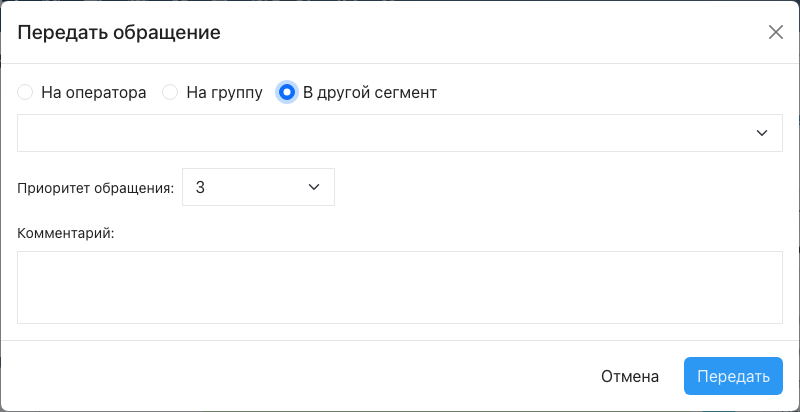Close the Передать обращение dialog with X
The height and width of the screenshot is (412, 800).
point(776,33)
